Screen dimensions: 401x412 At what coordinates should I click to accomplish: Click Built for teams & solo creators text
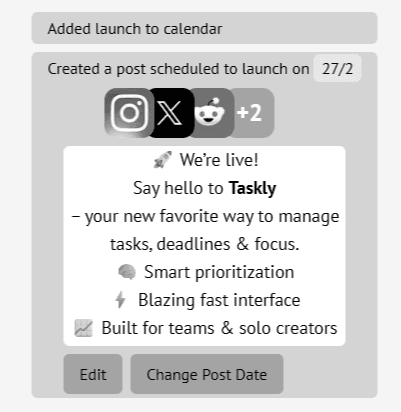pos(219,328)
